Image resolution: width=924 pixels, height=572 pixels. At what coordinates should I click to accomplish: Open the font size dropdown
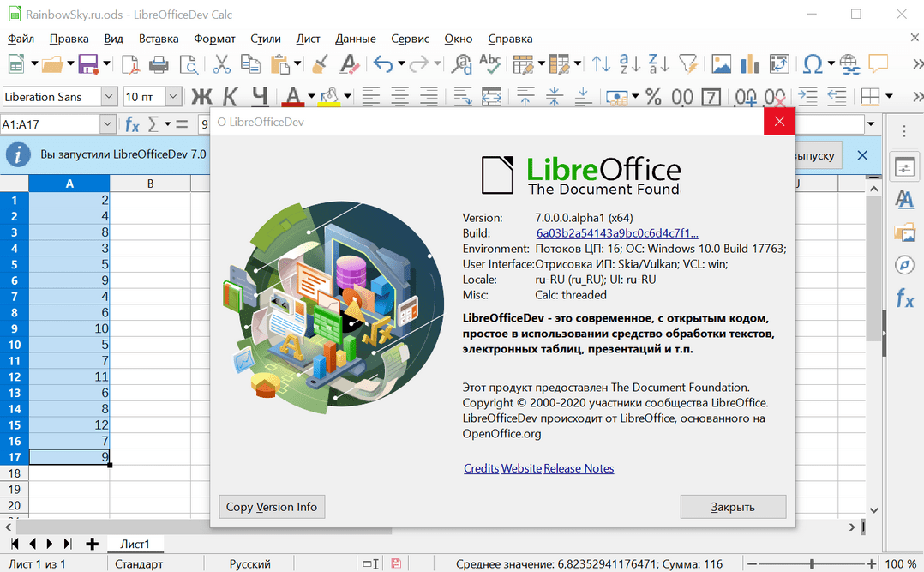point(173,97)
